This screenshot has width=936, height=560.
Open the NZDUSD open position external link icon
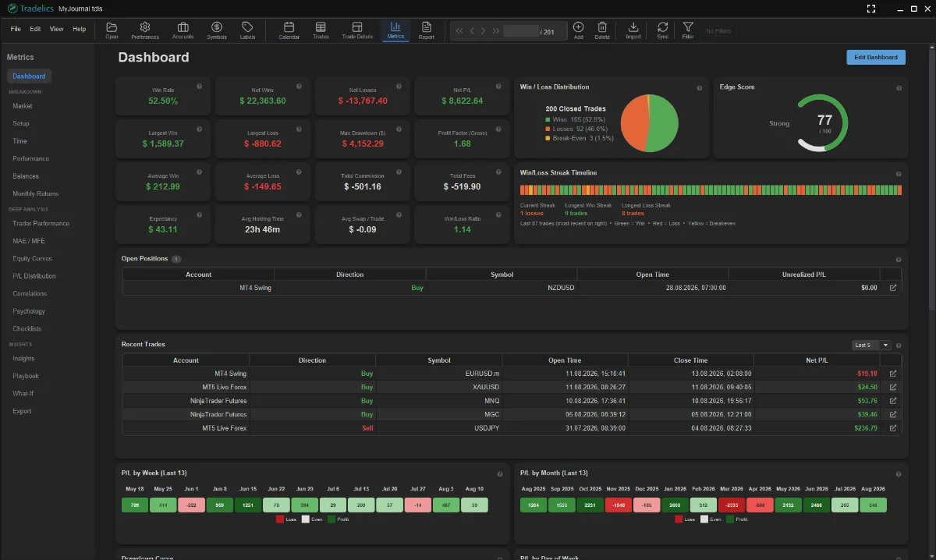(893, 288)
